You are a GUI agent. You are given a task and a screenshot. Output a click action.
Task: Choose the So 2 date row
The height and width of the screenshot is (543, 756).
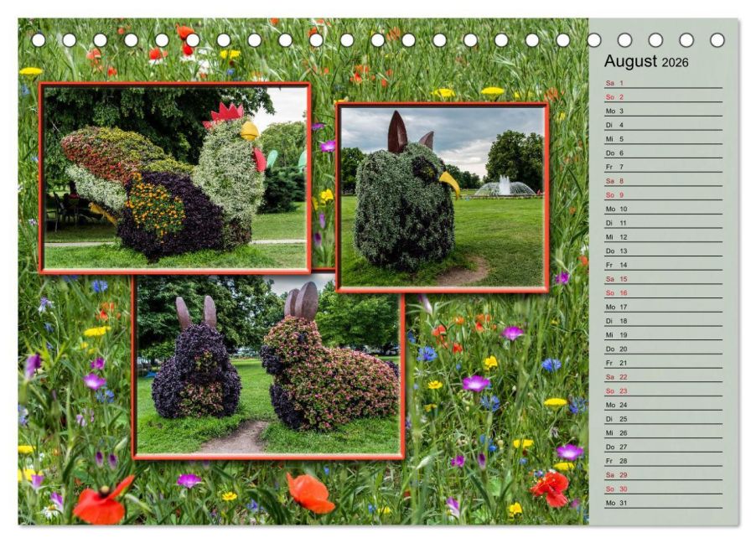(x=664, y=97)
